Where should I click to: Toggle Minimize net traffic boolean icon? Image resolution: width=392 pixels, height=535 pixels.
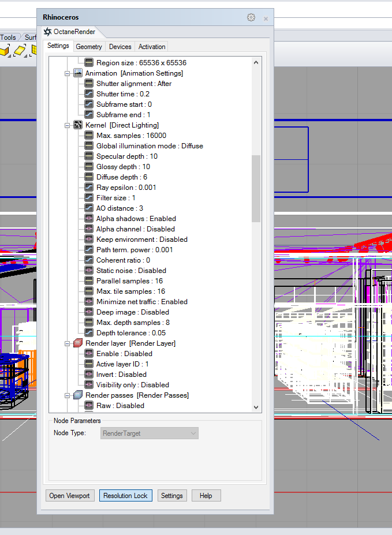(89, 301)
